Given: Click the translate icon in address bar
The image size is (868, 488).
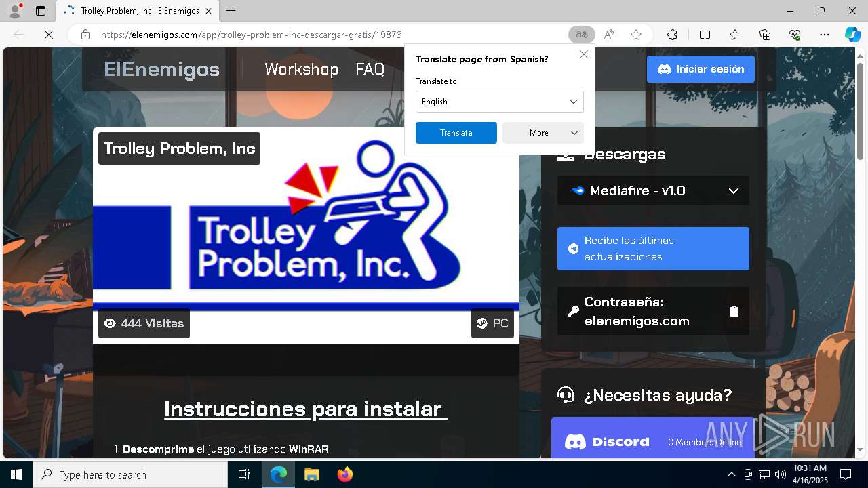Looking at the screenshot, I should coord(581,35).
